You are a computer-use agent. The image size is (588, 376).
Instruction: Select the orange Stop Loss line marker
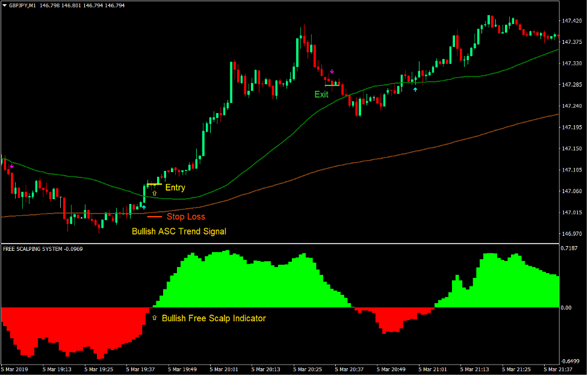pos(155,217)
